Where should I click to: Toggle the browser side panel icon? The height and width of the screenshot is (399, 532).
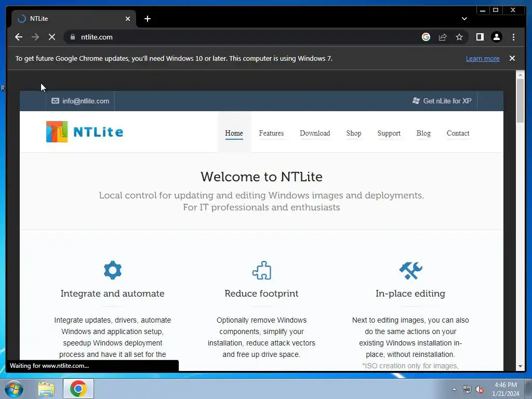click(x=480, y=37)
